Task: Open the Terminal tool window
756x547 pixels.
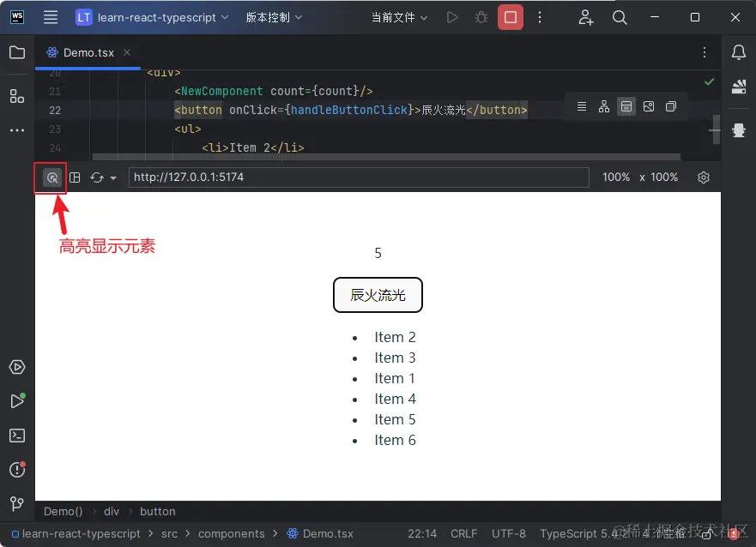Action: 17,436
